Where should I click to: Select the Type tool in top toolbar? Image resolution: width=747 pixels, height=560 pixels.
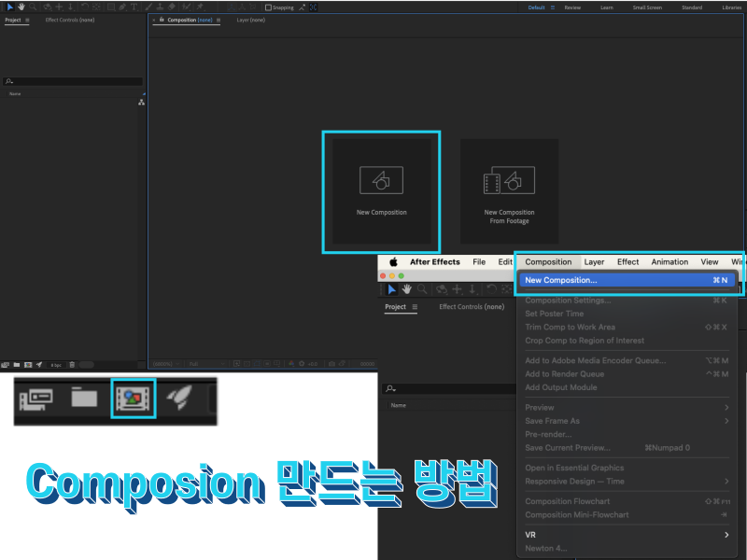click(x=134, y=7)
